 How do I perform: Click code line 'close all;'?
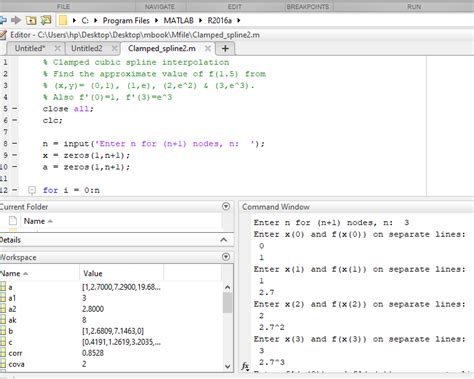pos(68,109)
